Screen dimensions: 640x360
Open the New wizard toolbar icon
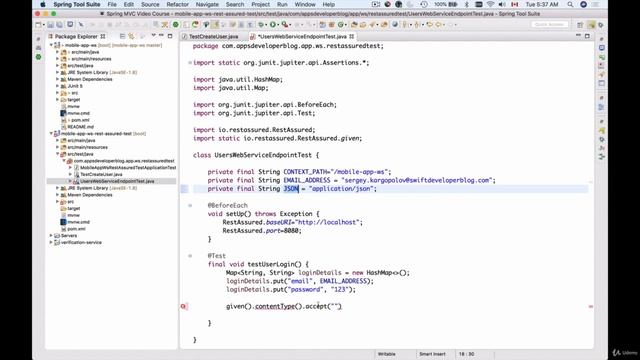coord(38,24)
